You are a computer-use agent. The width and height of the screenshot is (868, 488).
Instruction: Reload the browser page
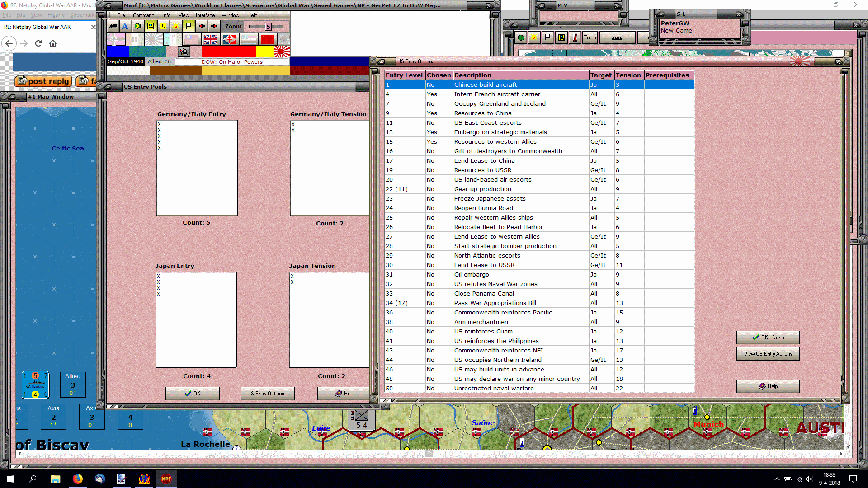pos(38,43)
